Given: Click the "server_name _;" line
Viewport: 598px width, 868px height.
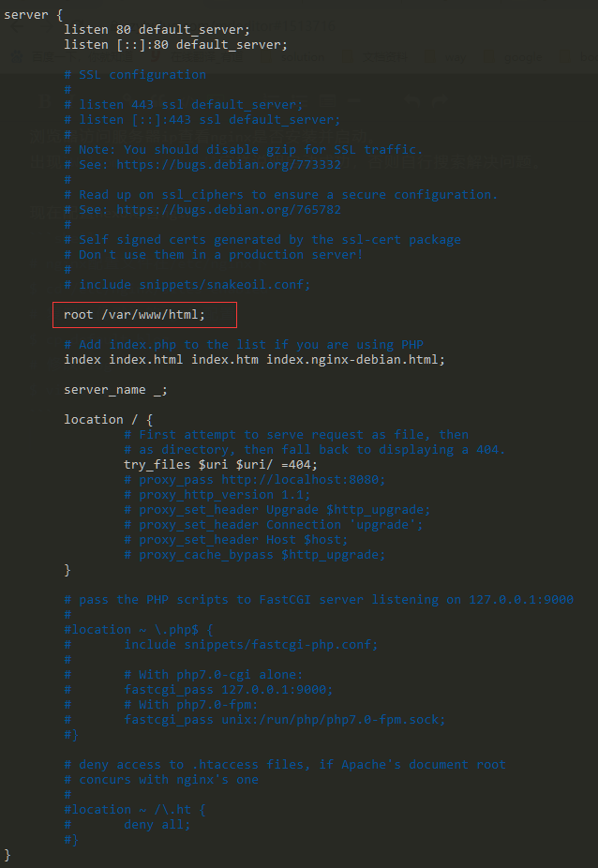Looking at the screenshot, I should [115, 389].
